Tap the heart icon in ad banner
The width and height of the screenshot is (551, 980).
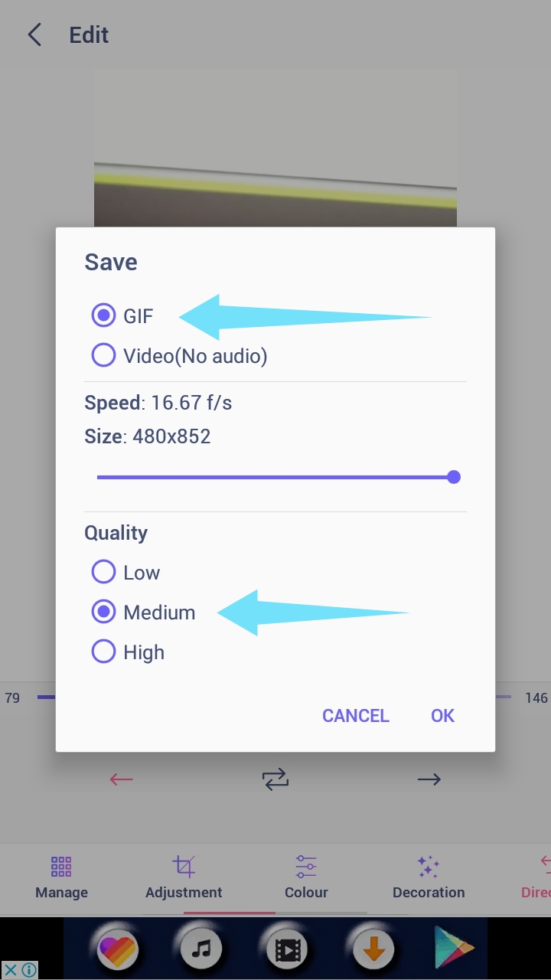pyautogui.click(x=117, y=949)
